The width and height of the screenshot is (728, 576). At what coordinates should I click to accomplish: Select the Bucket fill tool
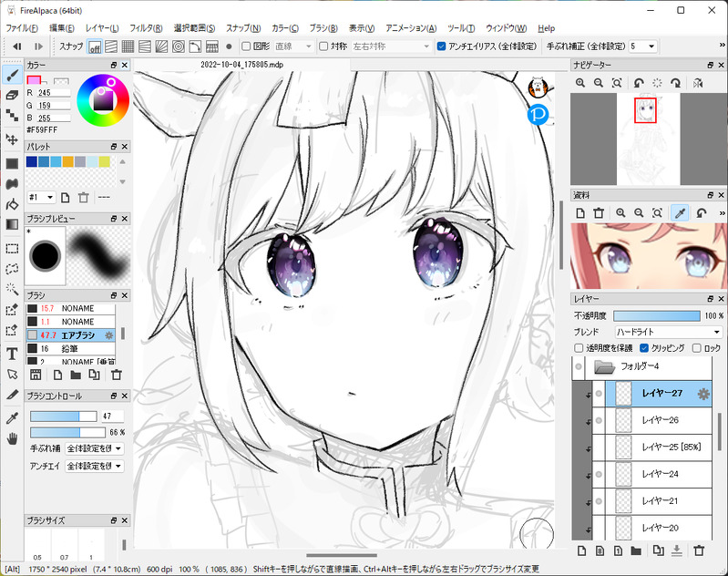13,204
